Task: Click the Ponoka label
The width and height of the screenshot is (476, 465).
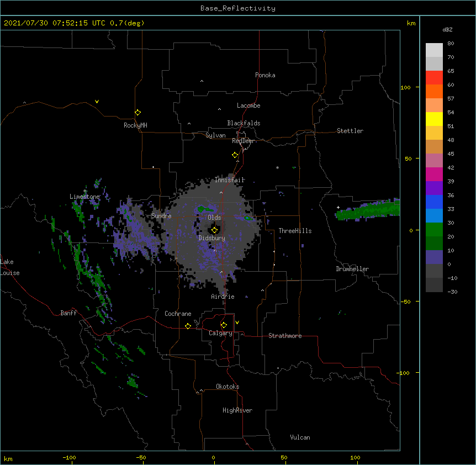Action: (265, 75)
